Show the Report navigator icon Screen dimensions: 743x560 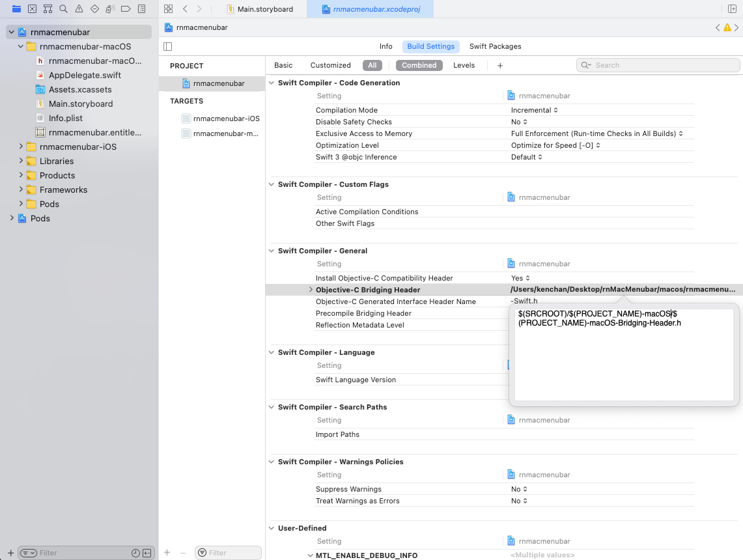(142, 8)
